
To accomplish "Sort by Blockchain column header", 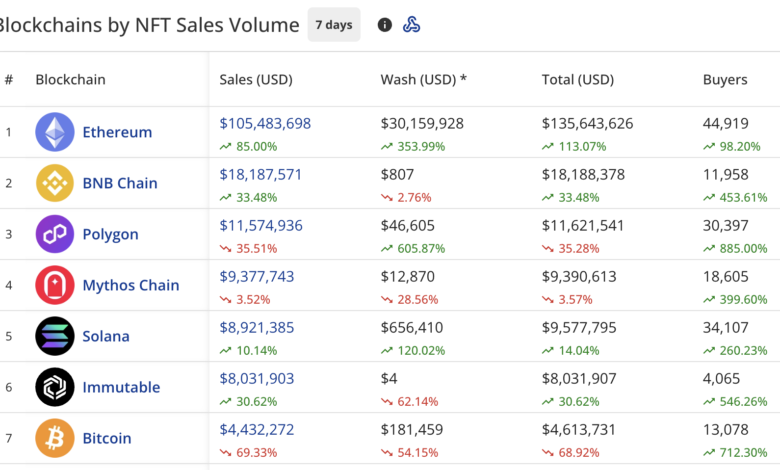I will coord(70,80).
